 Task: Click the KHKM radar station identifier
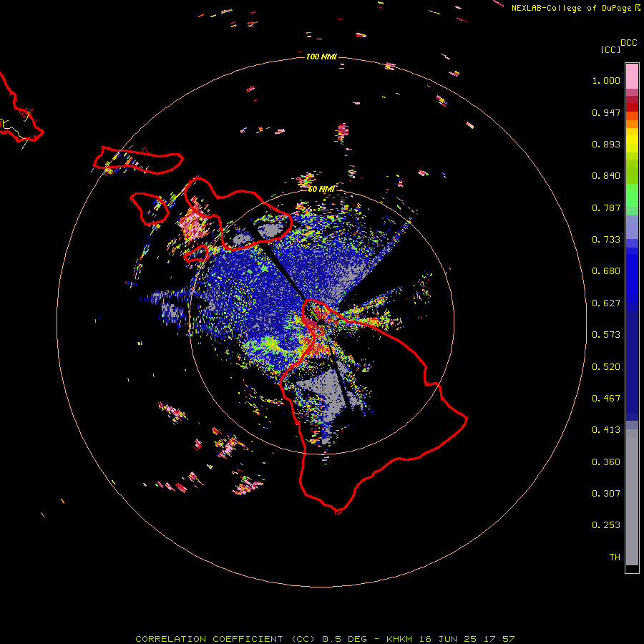[399, 639]
